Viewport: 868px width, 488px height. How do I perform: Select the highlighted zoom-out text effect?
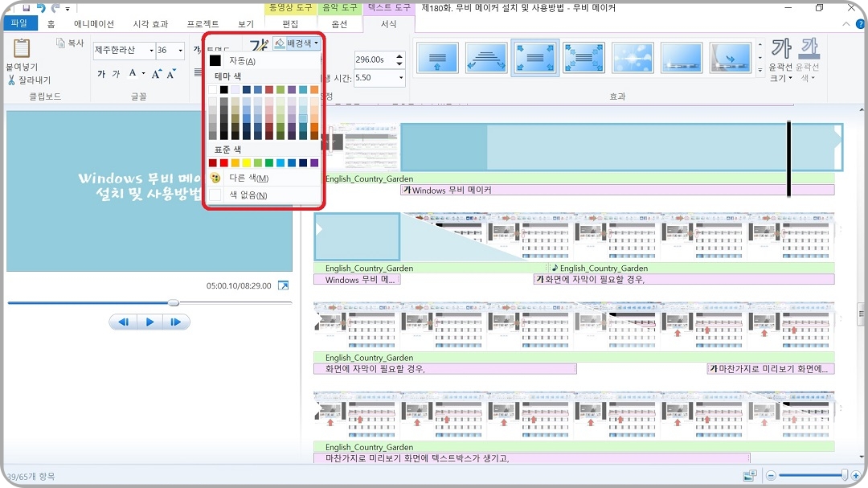click(534, 58)
